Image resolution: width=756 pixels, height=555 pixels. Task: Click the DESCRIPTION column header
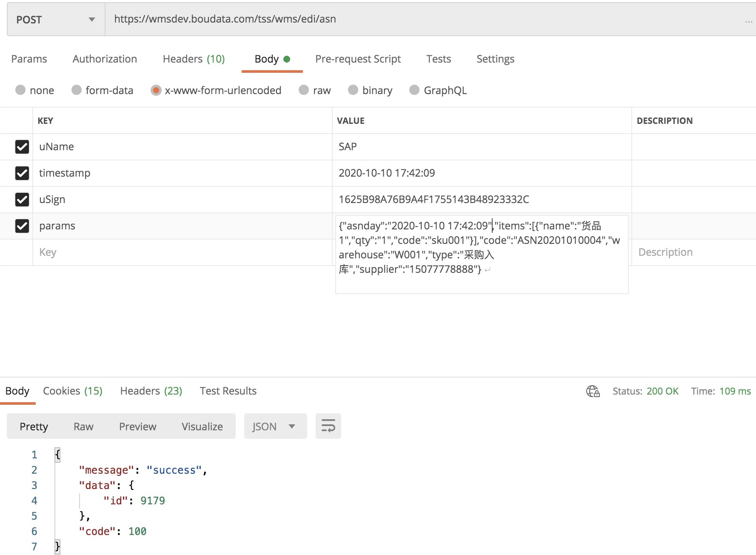[665, 120]
